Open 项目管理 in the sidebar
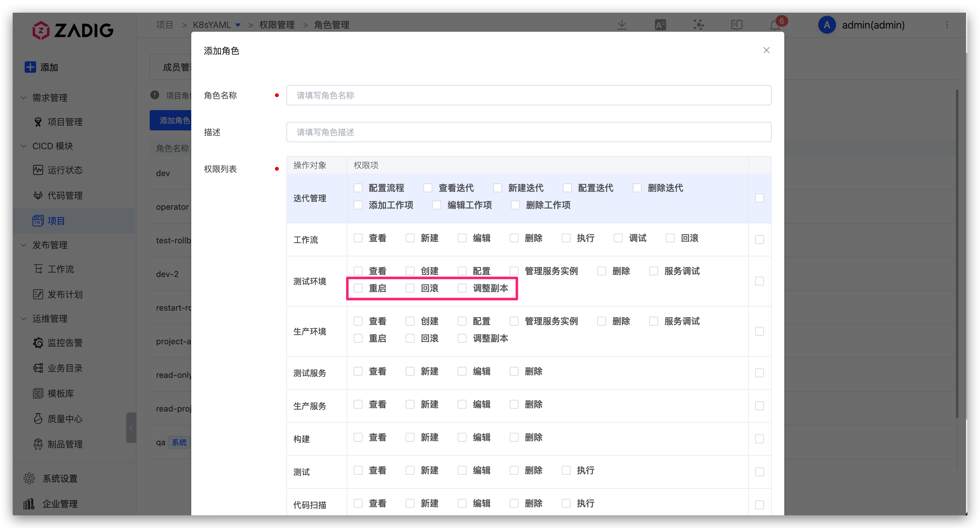This screenshot has width=980, height=528. tap(65, 122)
